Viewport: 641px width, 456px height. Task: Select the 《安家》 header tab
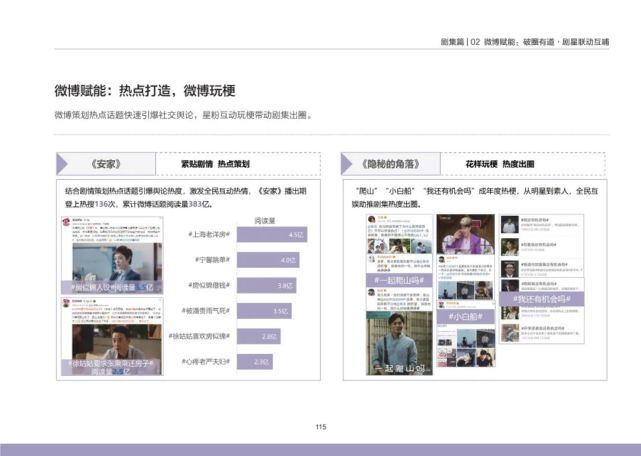(106, 164)
